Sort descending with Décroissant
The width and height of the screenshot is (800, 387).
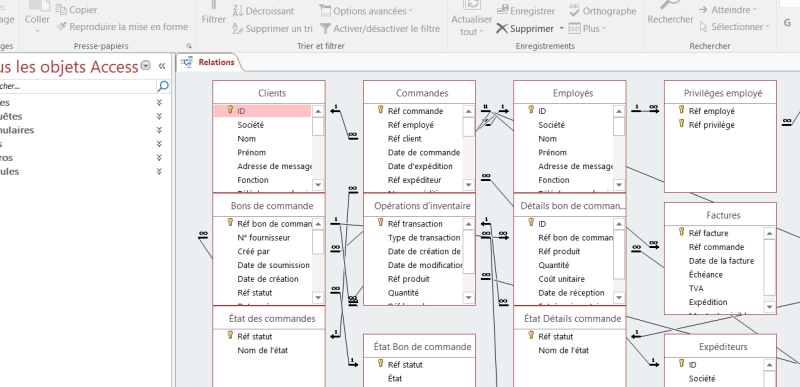click(x=263, y=11)
